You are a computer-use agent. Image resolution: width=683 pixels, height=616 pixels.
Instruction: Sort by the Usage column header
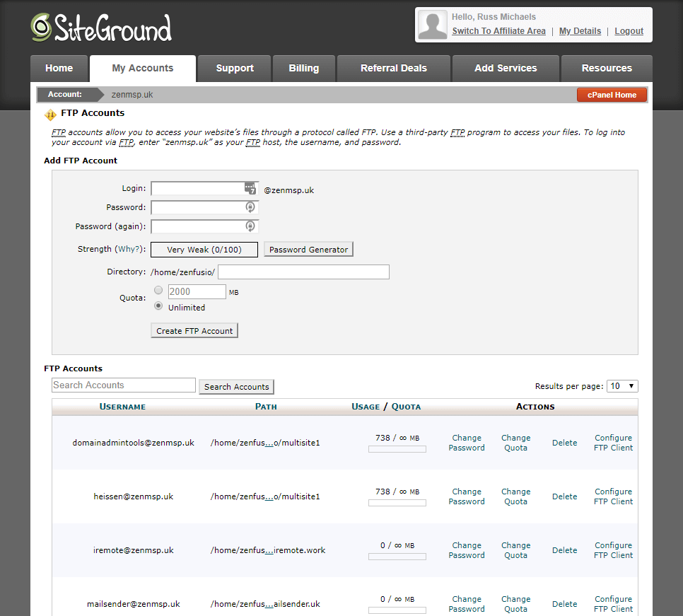(x=366, y=407)
